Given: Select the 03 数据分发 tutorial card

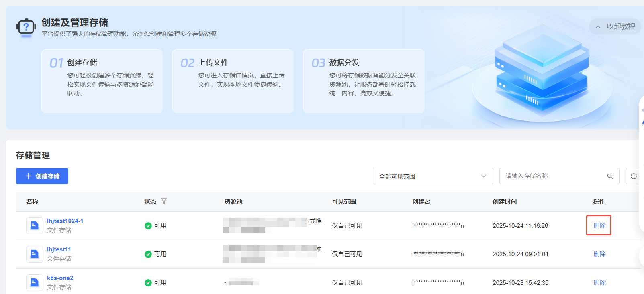Looking at the screenshot, I should click(x=364, y=81).
